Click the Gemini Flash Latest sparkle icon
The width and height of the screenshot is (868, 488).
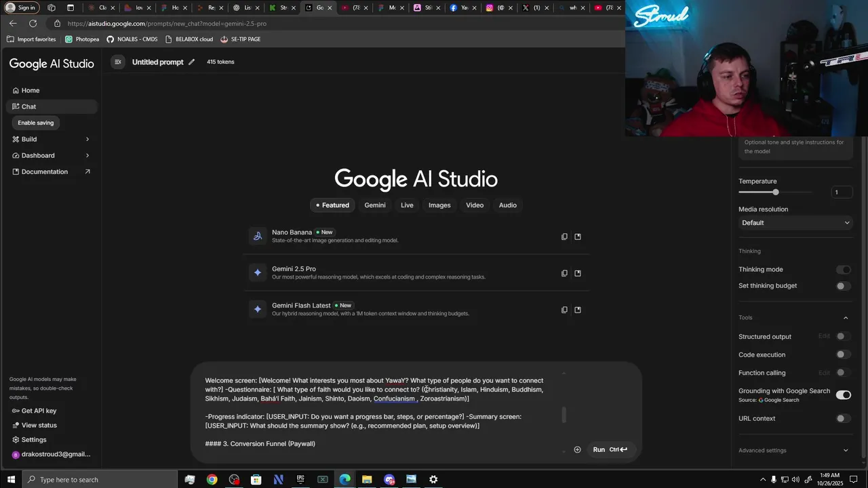pos(258,309)
